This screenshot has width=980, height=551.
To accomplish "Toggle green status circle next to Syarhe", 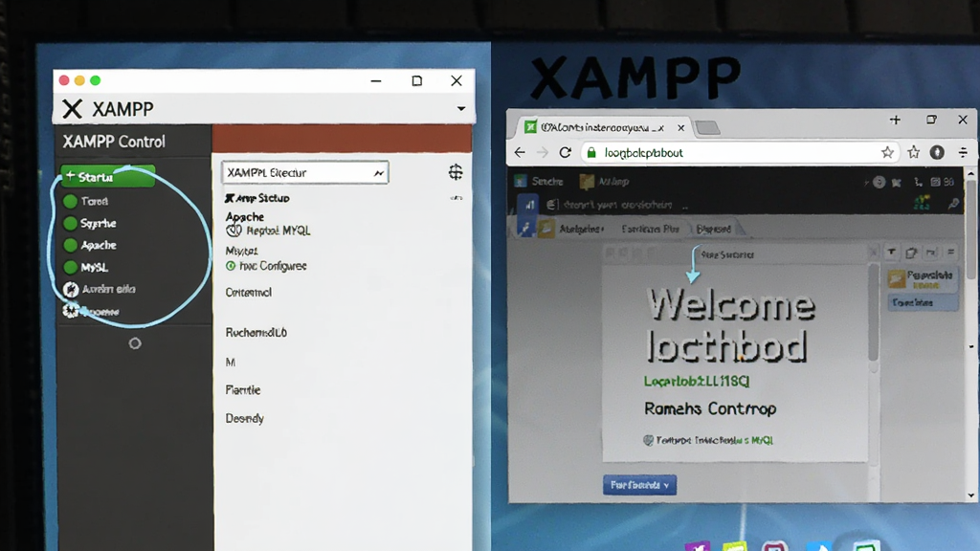I will [70, 223].
